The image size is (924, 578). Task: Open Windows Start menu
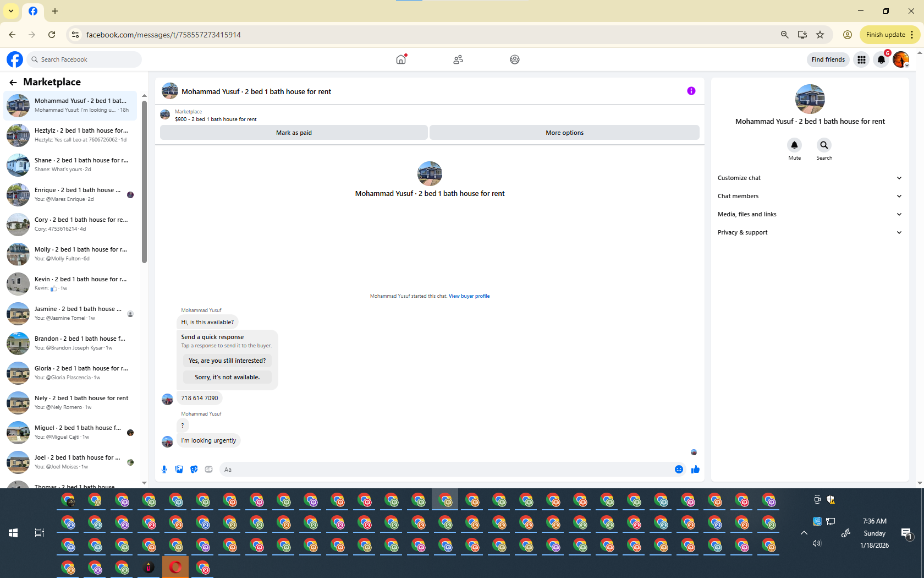13,533
